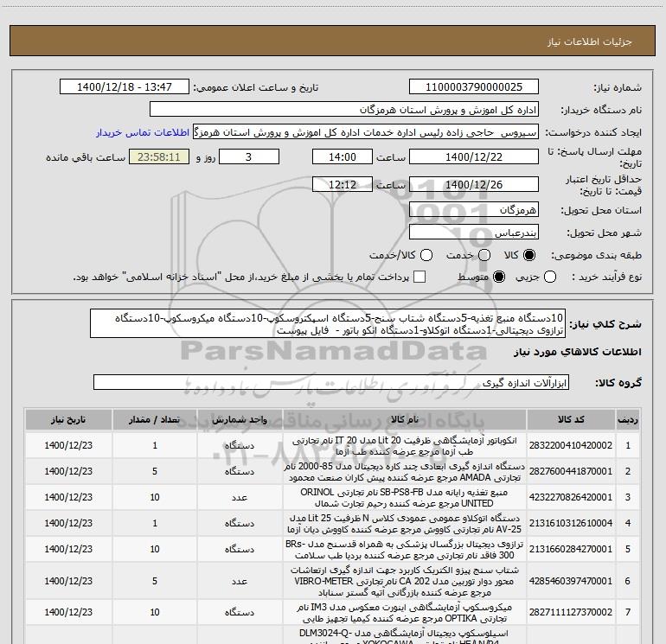Select item code 4285460397470001
This screenshot has width=666, height=644.
pos(571,581)
